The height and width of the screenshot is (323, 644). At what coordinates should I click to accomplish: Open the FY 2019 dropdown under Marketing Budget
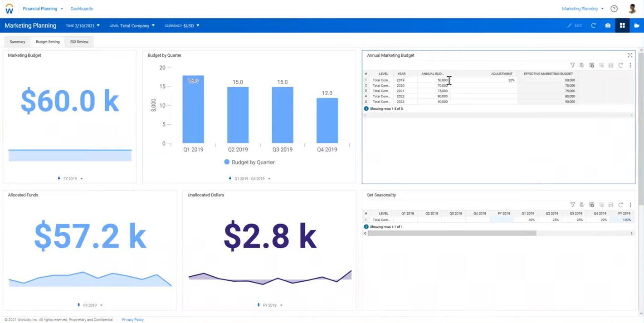pyautogui.click(x=70, y=178)
